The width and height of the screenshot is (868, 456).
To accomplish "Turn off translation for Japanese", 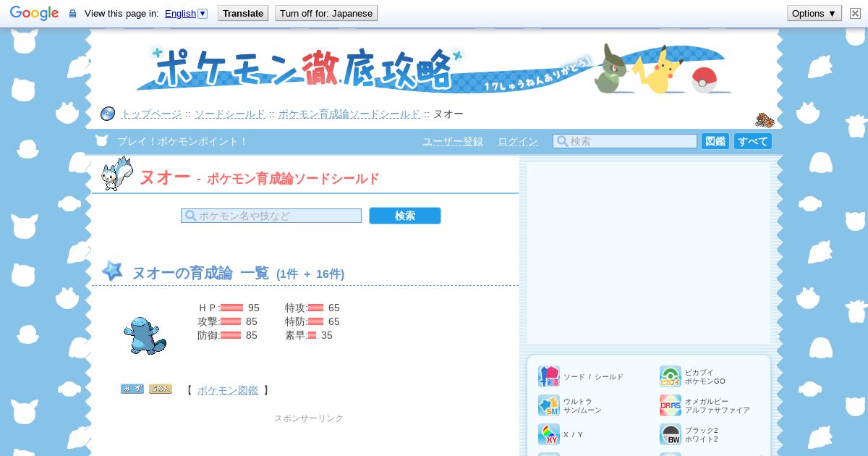I will click(326, 13).
